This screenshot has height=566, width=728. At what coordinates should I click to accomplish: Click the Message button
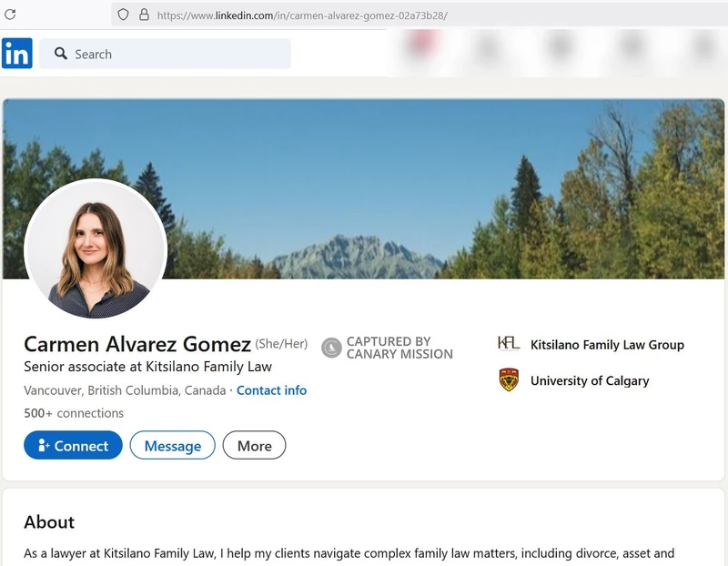(173, 445)
